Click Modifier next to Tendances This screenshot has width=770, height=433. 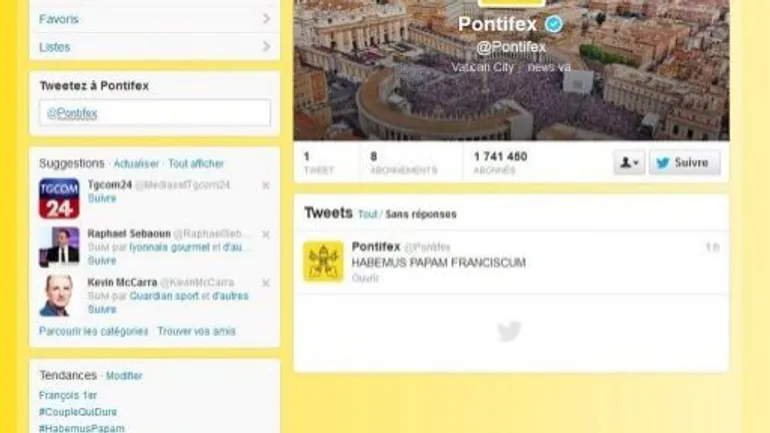pos(124,376)
